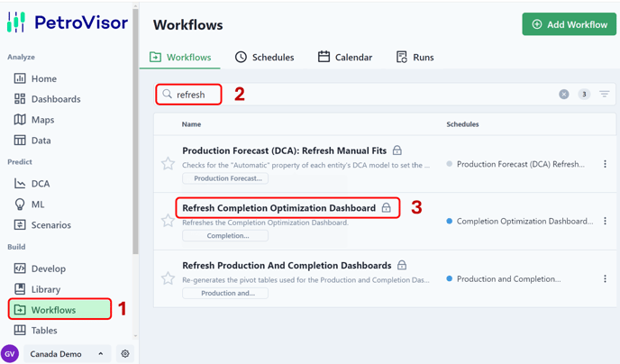The image size is (620, 364).
Task: Open the filter options icon
Action: [x=604, y=94]
